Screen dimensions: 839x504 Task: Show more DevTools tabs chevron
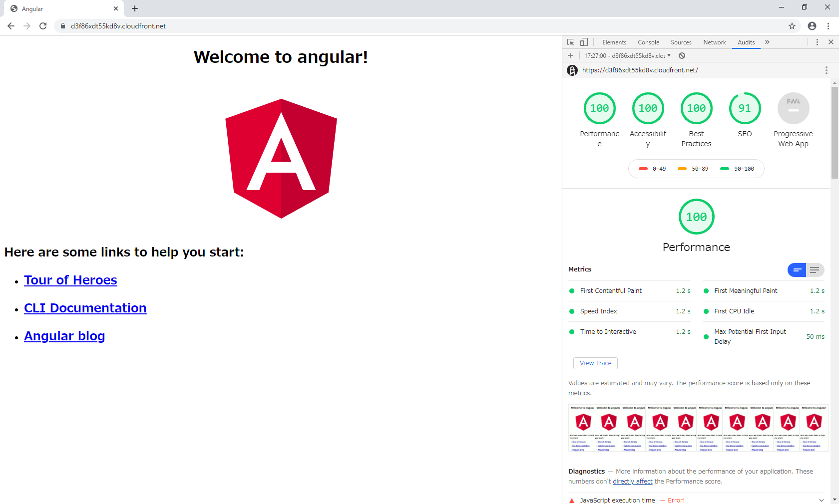767,42
